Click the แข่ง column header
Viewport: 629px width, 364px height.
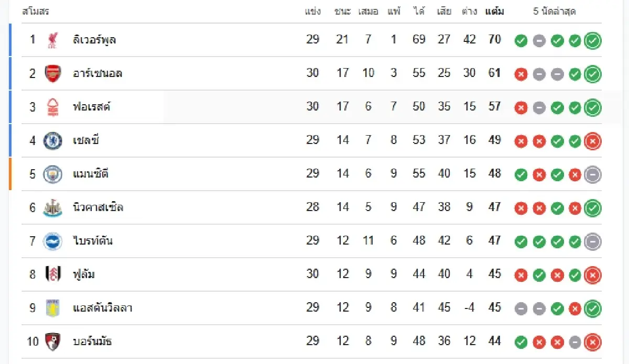pyautogui.click(x=313, y=11)
